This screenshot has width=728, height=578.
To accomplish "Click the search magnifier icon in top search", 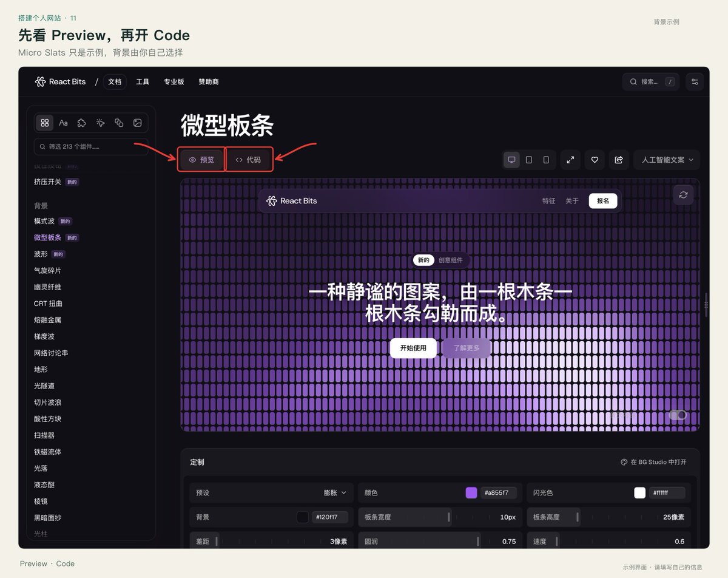I will pyautogui.click(x=633, y=81).
